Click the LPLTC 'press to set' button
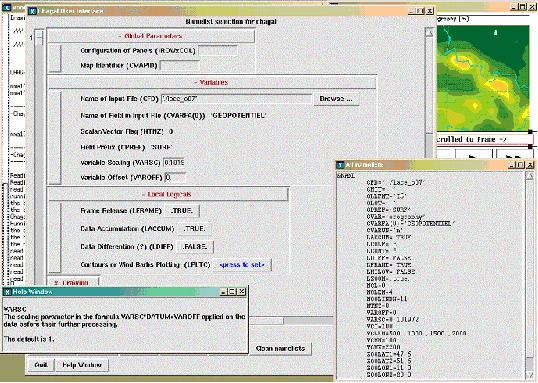The width and height of the screenshot is (538, 383). (242, 265)
